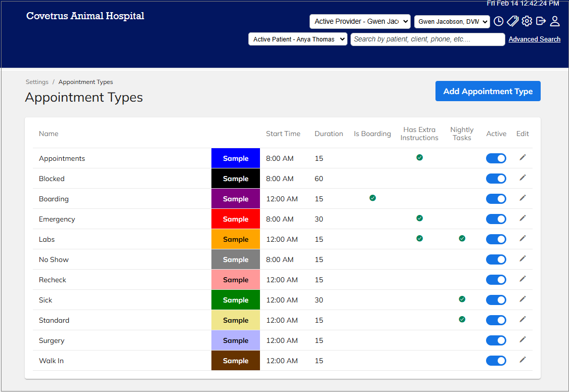Toggle Active switch for Blocked

(496, 179)
